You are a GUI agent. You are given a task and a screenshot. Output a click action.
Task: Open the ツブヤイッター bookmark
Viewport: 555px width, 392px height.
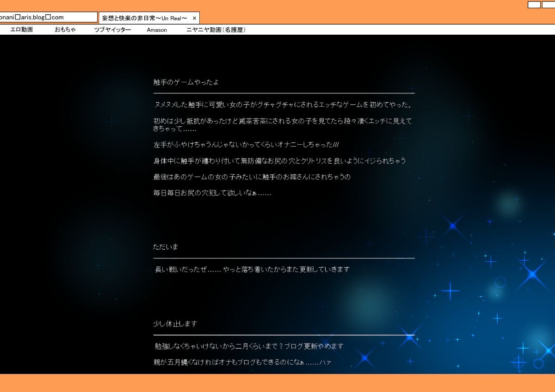point(112,30)
